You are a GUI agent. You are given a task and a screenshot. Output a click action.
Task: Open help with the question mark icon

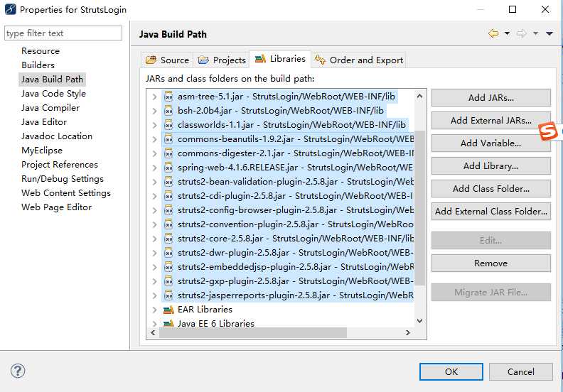click(18, 371)
